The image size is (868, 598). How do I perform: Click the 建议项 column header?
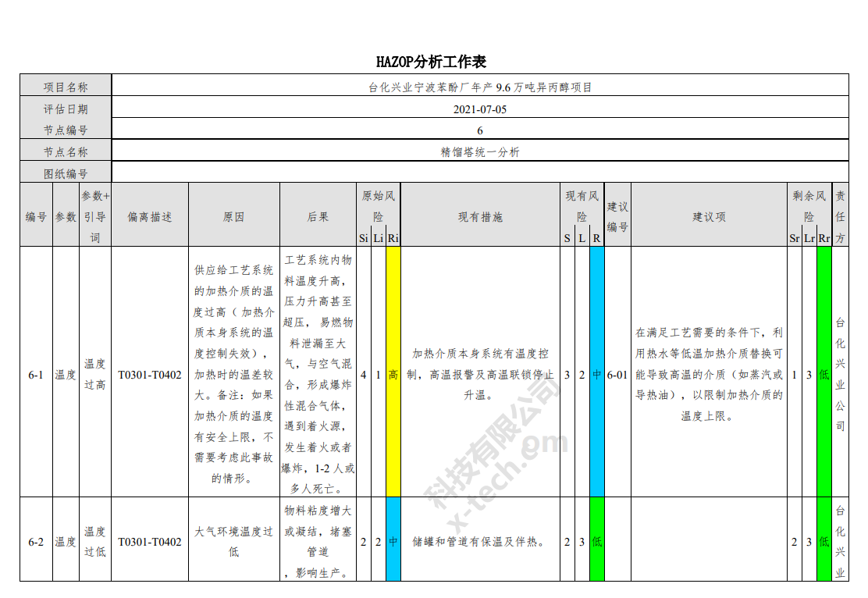(x=709, y=215)
